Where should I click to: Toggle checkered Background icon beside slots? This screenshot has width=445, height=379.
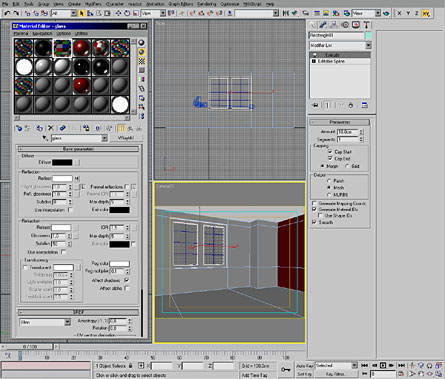142,61
